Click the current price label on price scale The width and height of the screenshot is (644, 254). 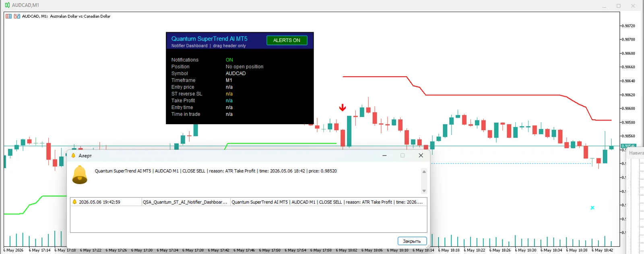tap(628, 146)
